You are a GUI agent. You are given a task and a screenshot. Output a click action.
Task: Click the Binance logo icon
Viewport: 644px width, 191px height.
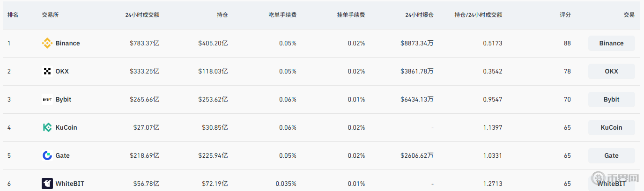pyautogui.click(x=47, y=44)
